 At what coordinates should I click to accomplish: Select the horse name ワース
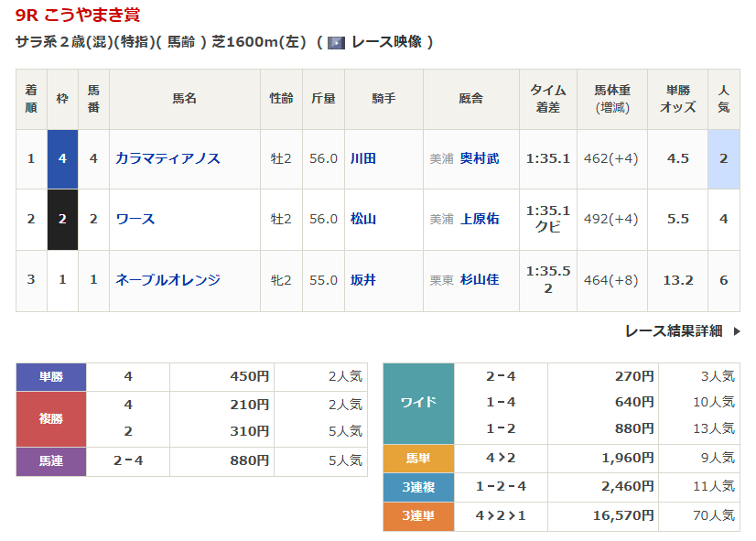(x=135, y=219)
